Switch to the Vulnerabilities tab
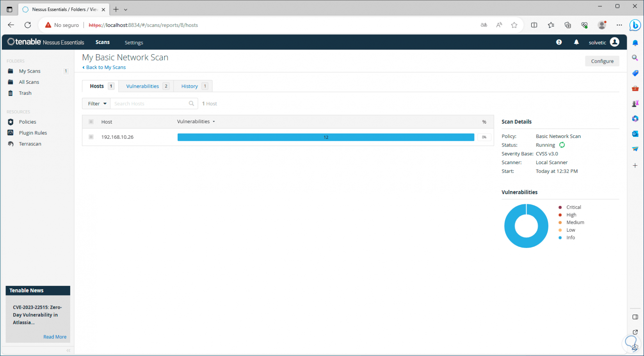The width and height of the screenshot is (644, 356). tap(147, 86)
